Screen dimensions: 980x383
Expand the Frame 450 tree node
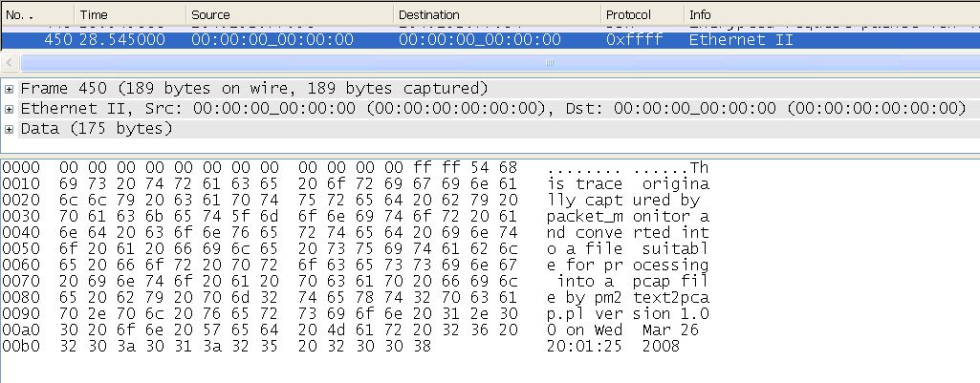point(10,89)
